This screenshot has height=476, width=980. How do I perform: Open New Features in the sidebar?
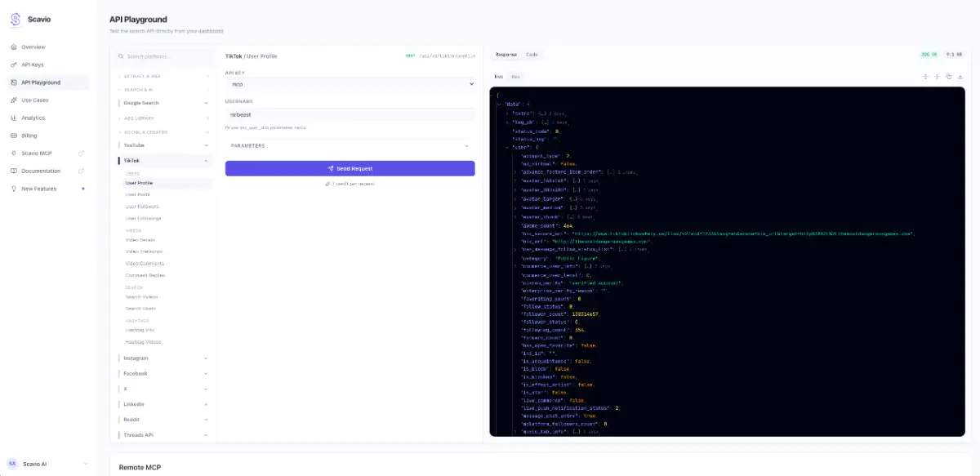pos(47,189)
